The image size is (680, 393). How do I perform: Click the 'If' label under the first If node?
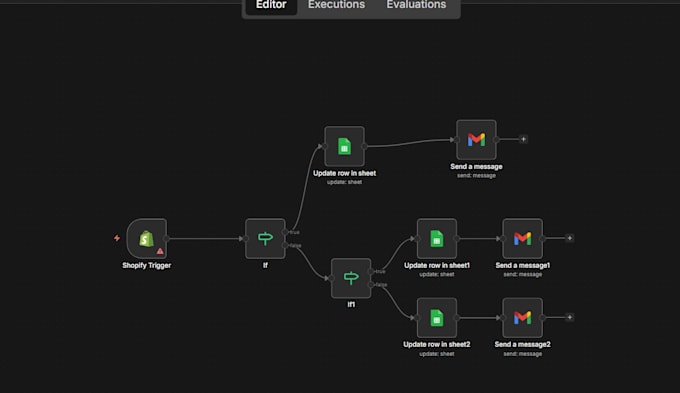[265, 265]
